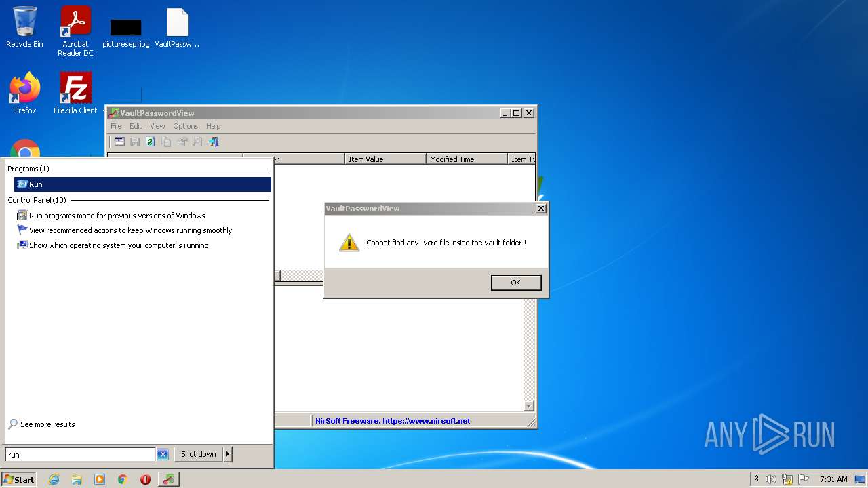Open 'Run programs made for previous versions of Windows'
The width and height of the screenshot is (868, 488).
click(x=117, y=216)
